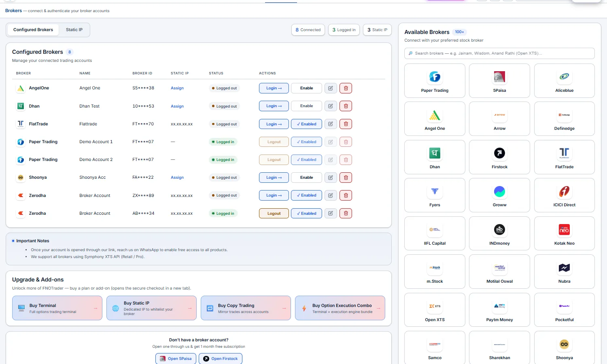This screenshot has width=607, height=364.
Task: Choose the Angel One available broker card
Action: coord(435,119)
